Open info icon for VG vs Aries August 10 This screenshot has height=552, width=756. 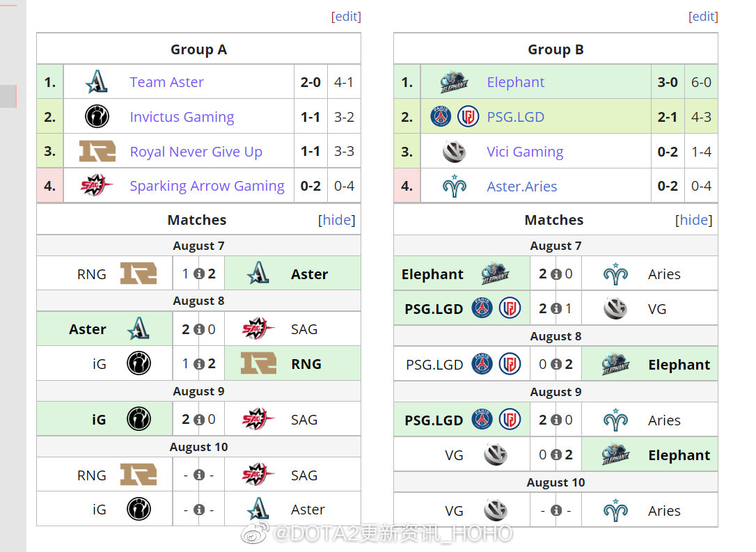[x=556, y=510]
